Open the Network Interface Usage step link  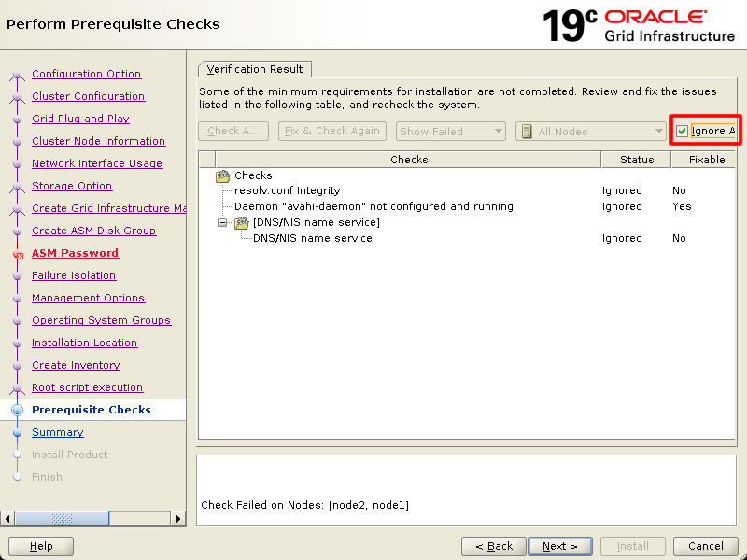[97, 163]
